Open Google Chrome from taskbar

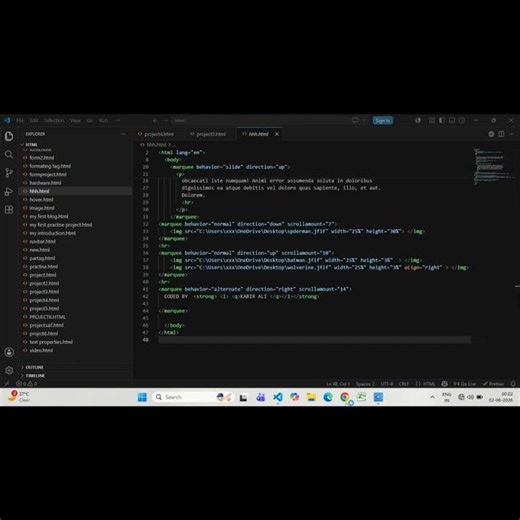point(345,397)
